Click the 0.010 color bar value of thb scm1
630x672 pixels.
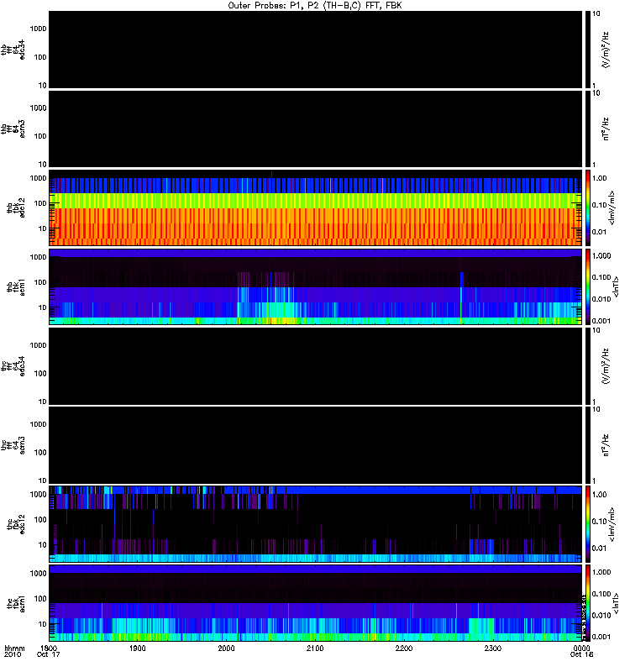601,299
